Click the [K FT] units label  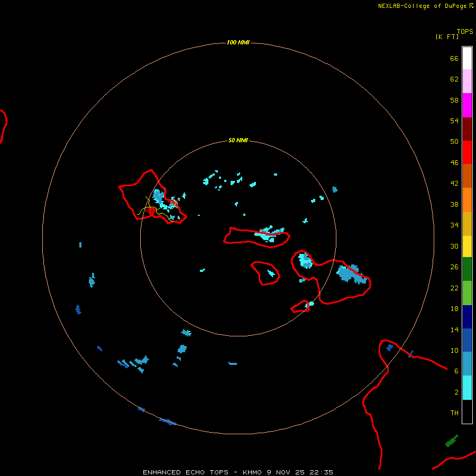pos(447,36)
